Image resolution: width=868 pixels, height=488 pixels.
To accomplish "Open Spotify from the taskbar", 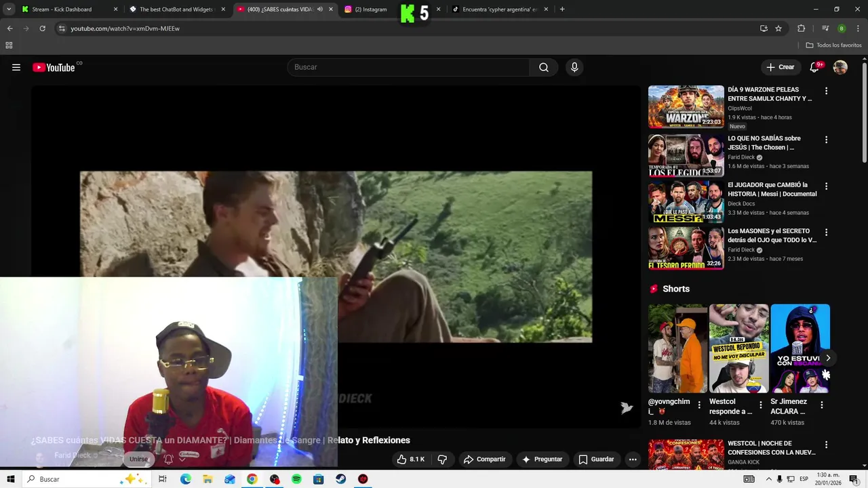I will pyautogui.click(x=296, y=479).
